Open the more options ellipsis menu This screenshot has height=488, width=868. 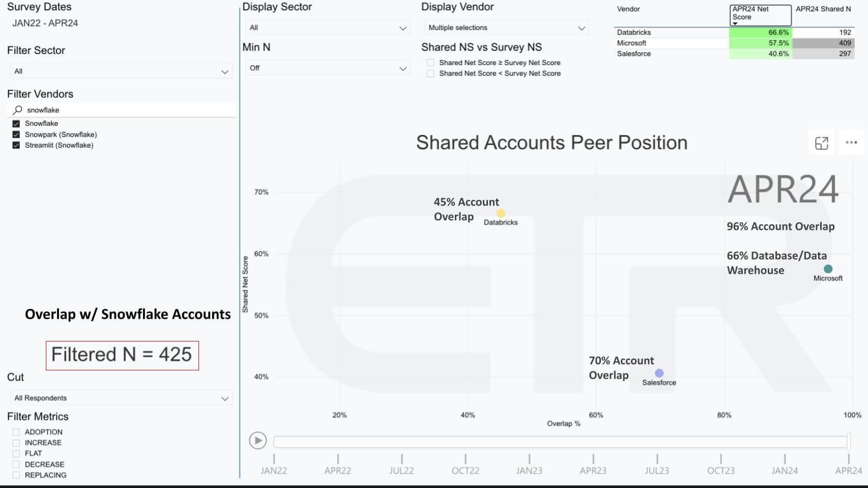point(851,143)
